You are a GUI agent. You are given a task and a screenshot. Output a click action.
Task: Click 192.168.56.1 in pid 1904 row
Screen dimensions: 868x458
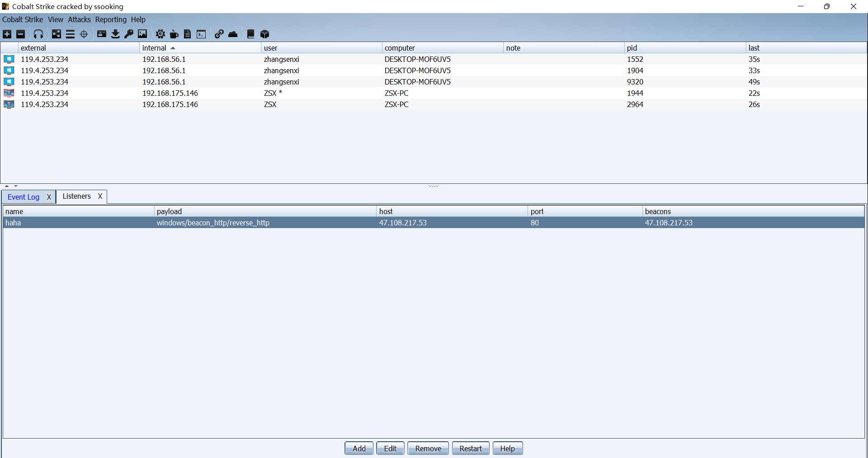click(x=164, y=70)
